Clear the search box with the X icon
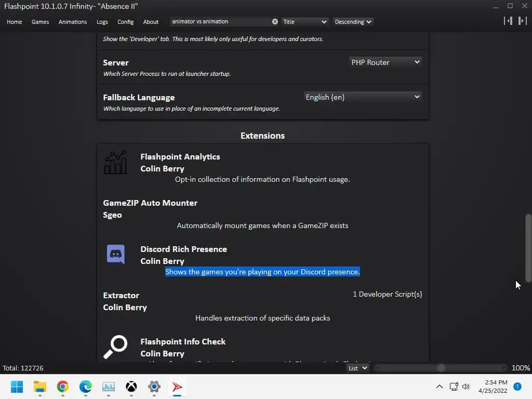 (275, 22)
